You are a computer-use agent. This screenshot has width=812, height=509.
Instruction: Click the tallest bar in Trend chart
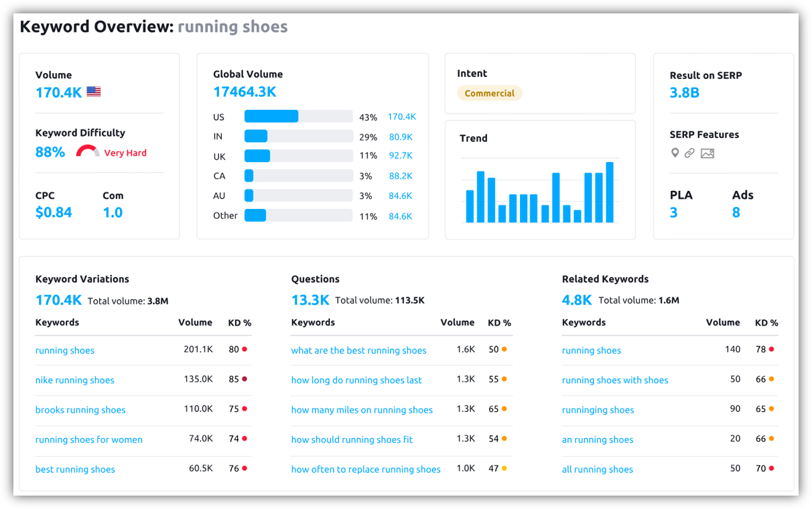[x=610, y=192]
